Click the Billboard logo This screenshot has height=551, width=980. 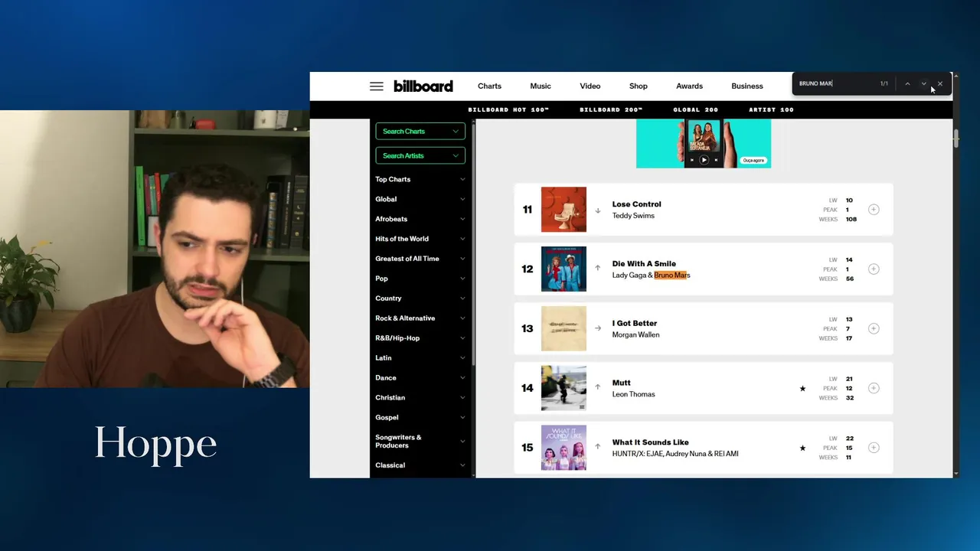click(x=423, y=86)
